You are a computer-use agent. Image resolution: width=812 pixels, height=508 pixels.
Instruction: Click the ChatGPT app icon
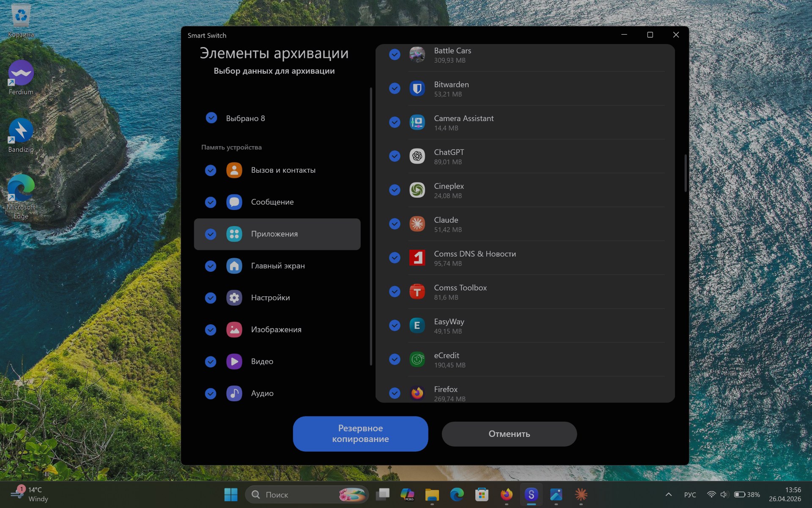tap(417, 156)
